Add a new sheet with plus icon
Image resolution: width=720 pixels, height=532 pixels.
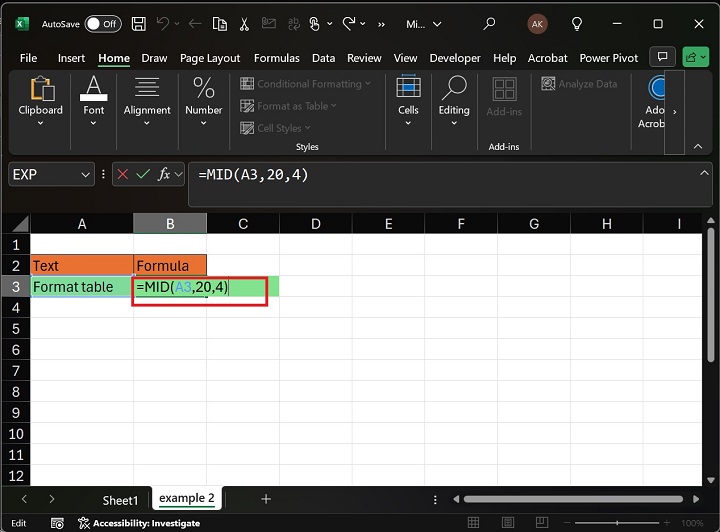click(266, 499)
